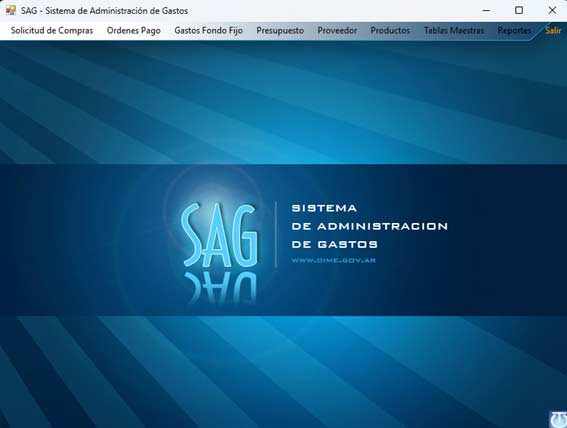Click the small emblem icon in bottom-right corner
Screen dimensions: 567x428
click(558, 419)
